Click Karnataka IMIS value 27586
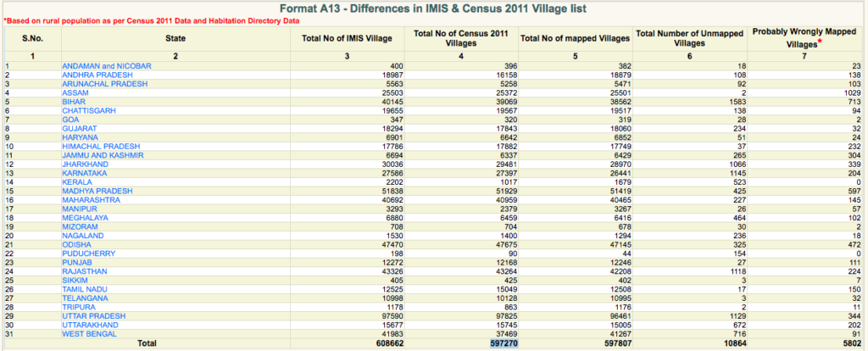 point(393,173)
